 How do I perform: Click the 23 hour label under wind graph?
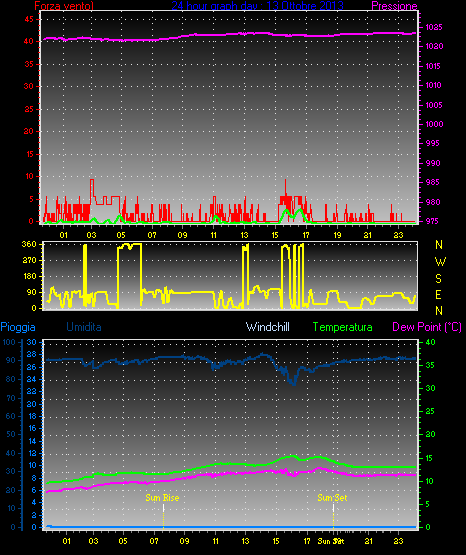click(399, 235)
